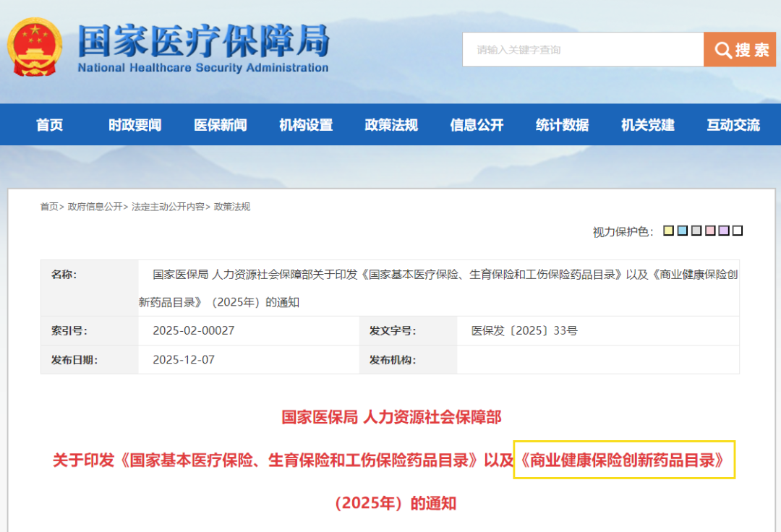The image size is (781, 532).
Task: Open the 信息公开 section
Action: [477, 125]
